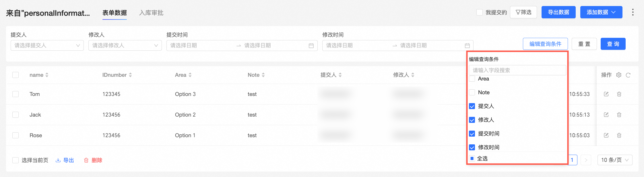Click 查询 button
The width and height of the screenshot is (644, 177).
click(x=613, y=44)
